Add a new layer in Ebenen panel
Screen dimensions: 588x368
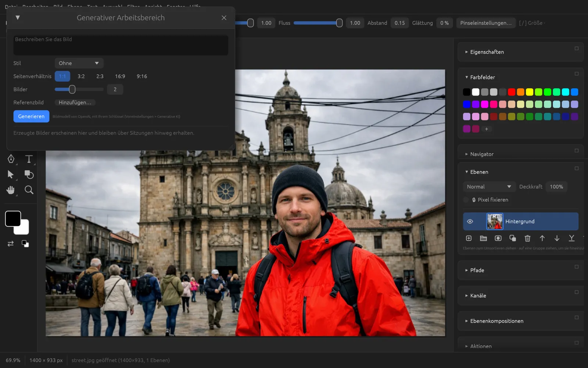(x=469, y=238)
